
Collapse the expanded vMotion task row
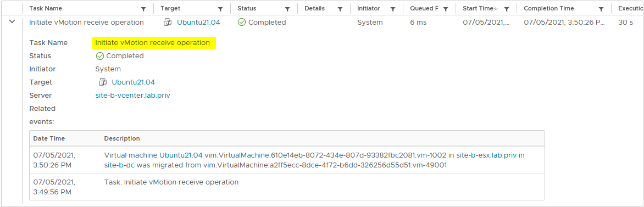coord(12,22)
